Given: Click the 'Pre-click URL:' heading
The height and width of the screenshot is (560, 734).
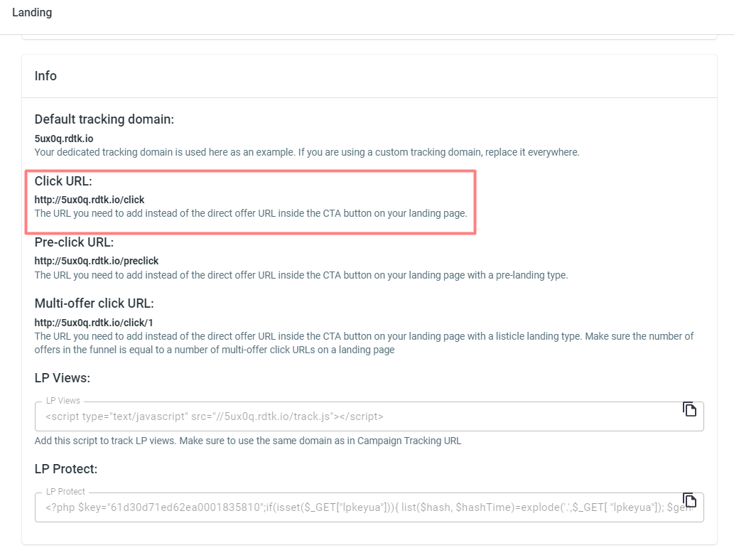Looking at the screenshot, I should pos(74,242).
